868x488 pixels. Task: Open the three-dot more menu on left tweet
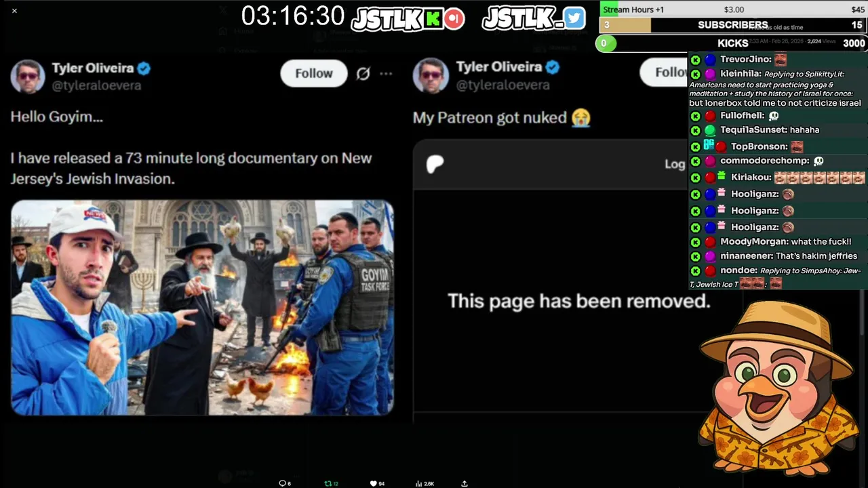coord(386,73)
